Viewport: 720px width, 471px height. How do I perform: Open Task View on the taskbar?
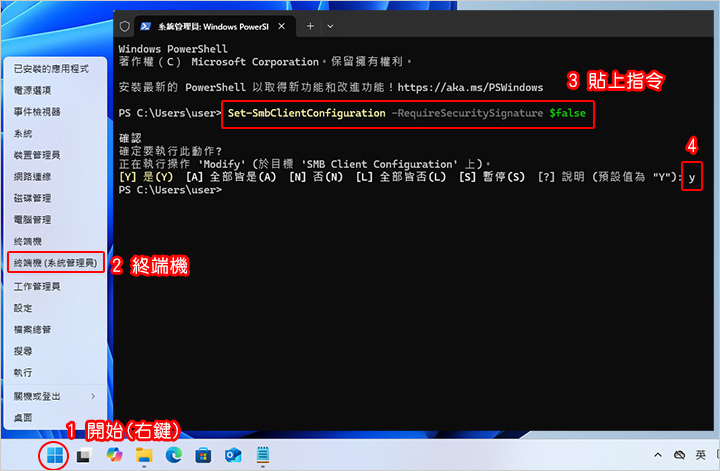click(84, 455)
